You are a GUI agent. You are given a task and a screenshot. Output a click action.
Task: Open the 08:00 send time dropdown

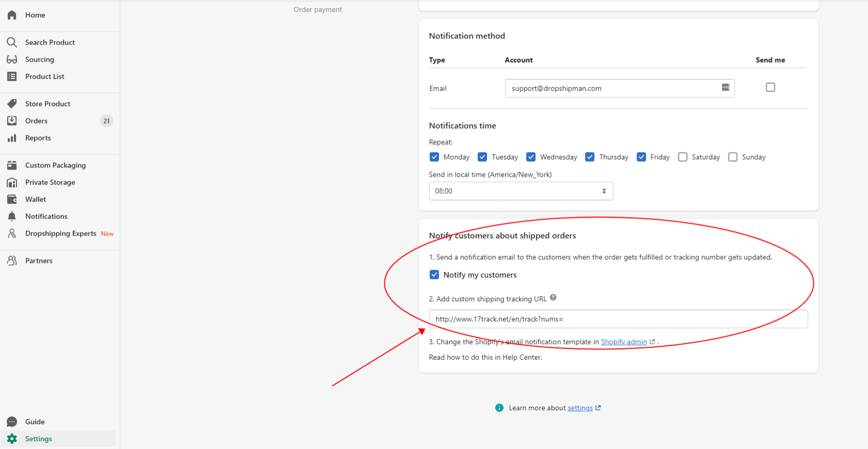(x=521, y=191)
